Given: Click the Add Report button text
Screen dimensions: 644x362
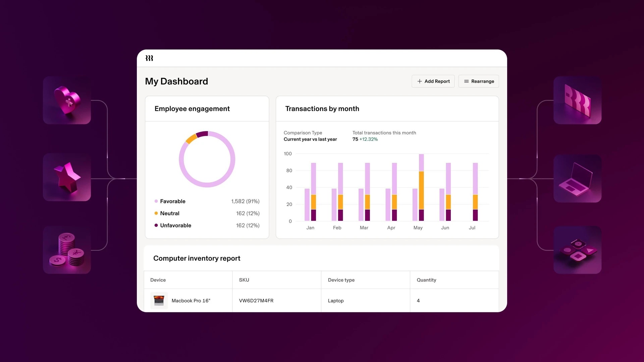Looking at the screenshot, I should [x=437, y=81].
